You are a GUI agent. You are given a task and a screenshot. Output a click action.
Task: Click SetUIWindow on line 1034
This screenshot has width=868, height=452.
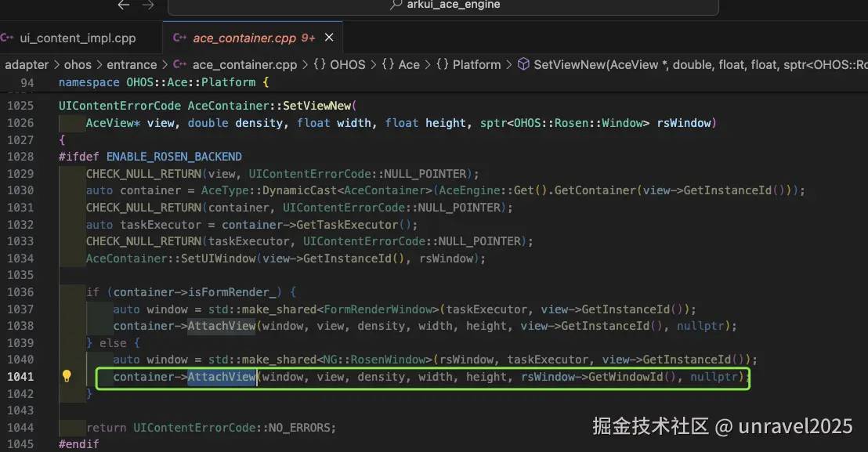click(219, 259)
